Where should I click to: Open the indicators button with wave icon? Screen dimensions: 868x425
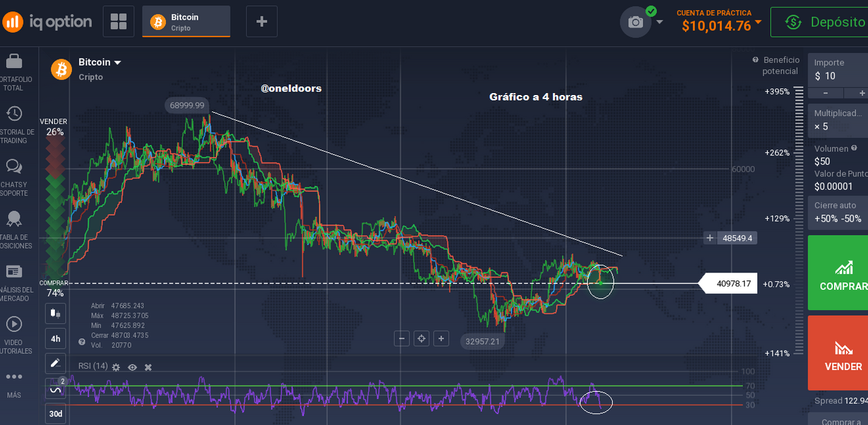[56, 388]
